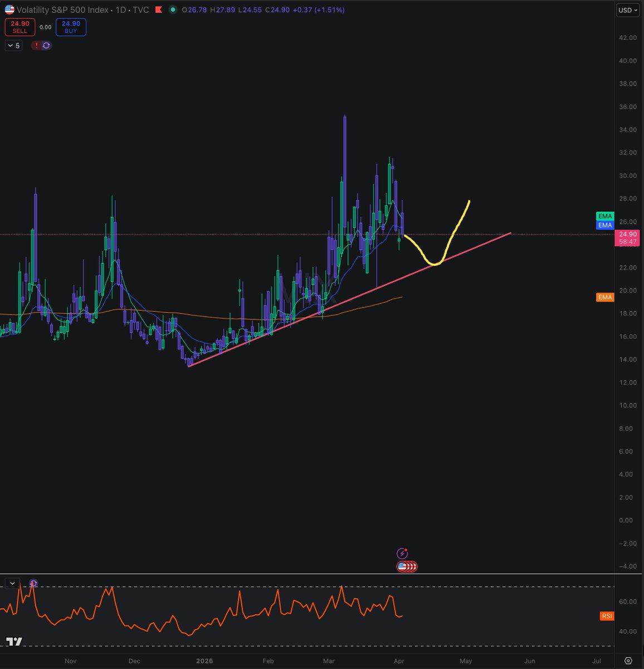Click the 1D interval label
This screenshot has height=669, width=644.
120,10
